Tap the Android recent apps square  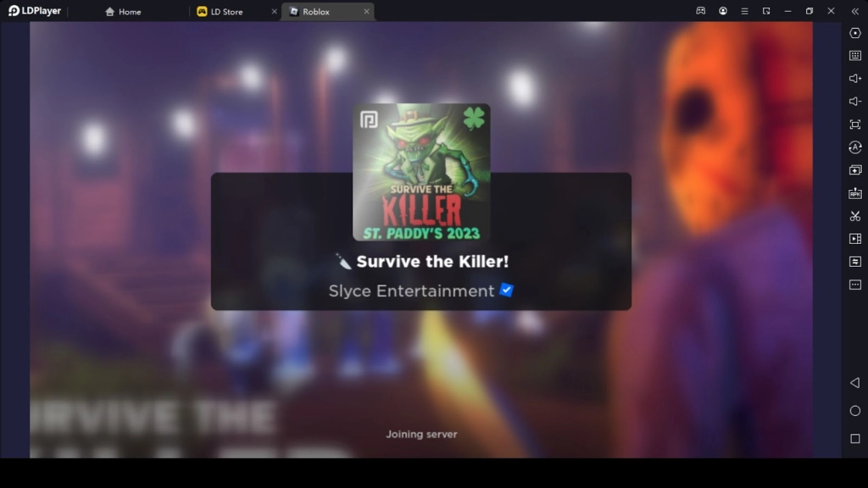pyautogui.click(x=854, y=439)
